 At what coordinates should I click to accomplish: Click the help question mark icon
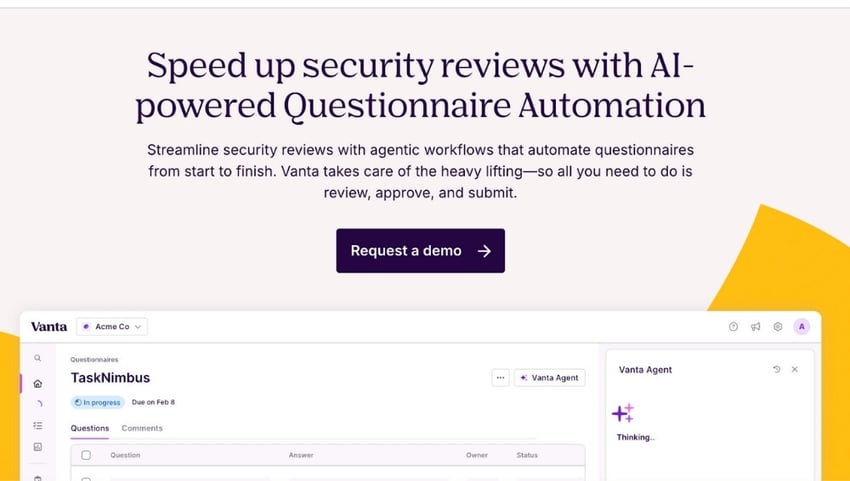[x=733, y=326]
